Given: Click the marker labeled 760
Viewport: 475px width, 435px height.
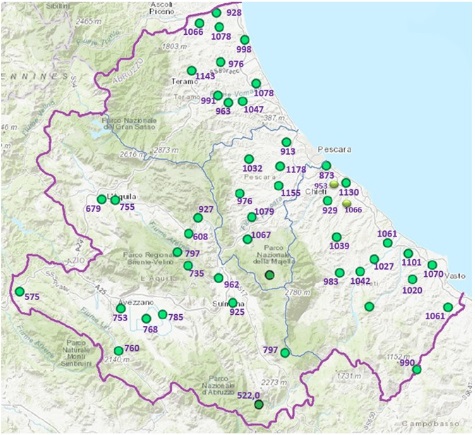Looking at the screenshot, I should coord(119,351).
